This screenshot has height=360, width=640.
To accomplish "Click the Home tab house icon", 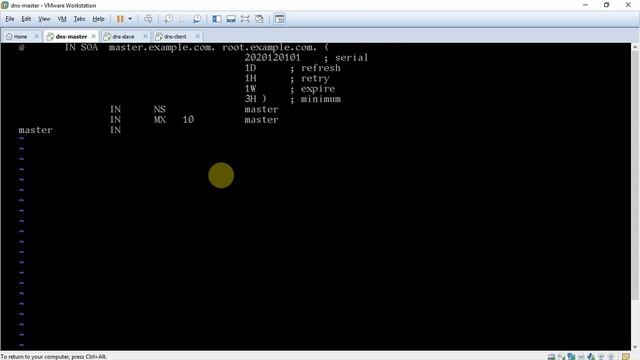I will 9,36.
